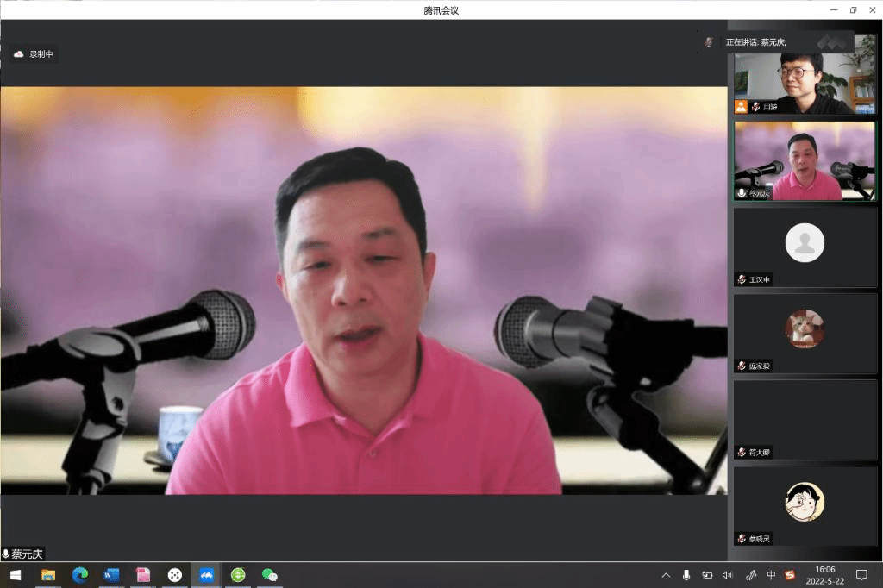Launch Microsoft Edge from the taskbar
Image resolution: width=883 pixels, height=588 pixels.
pos(80,575)
